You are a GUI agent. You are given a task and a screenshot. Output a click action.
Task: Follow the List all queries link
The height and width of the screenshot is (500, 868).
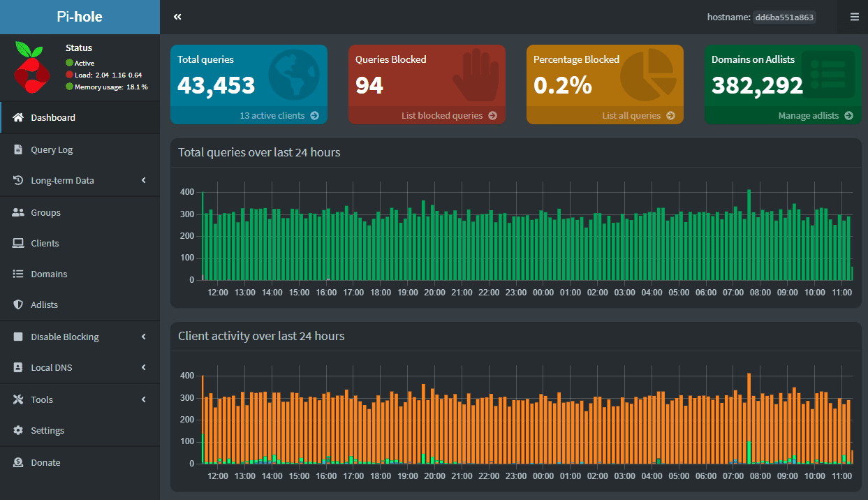pos(631,116)
